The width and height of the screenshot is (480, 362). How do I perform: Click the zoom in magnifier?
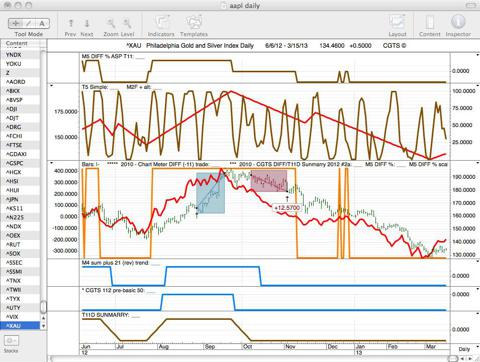127,23
